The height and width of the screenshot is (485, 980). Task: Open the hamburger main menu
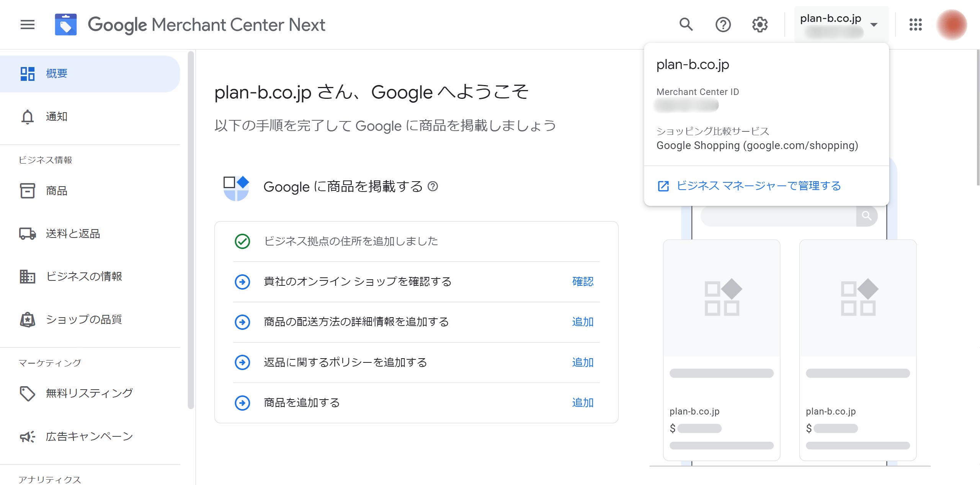(27, 25)
